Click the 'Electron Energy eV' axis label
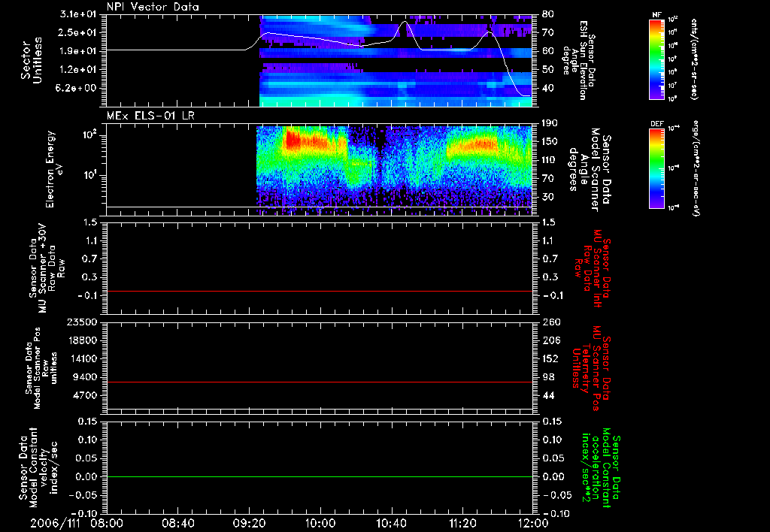The image size is (770, 532). pos(54,169)
